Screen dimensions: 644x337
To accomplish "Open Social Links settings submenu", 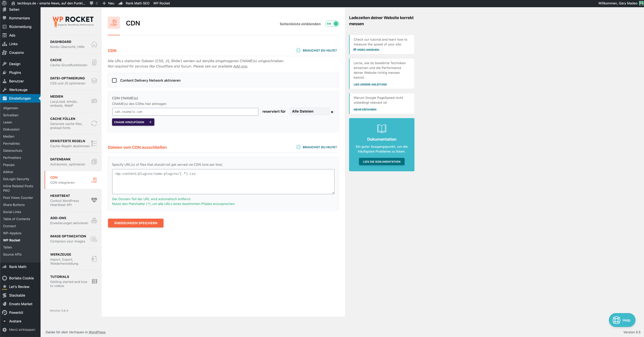I will pyautogui.click(x=12, y=212).
